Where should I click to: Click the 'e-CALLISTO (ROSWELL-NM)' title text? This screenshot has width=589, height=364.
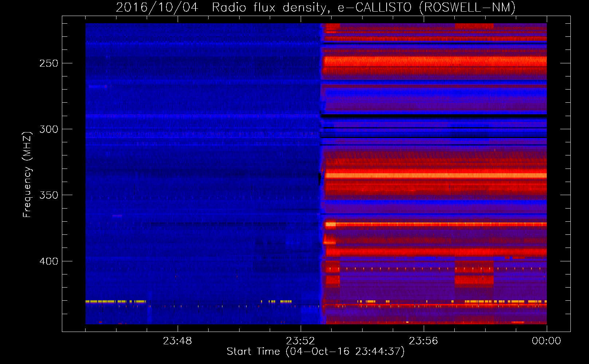(427, 8)
